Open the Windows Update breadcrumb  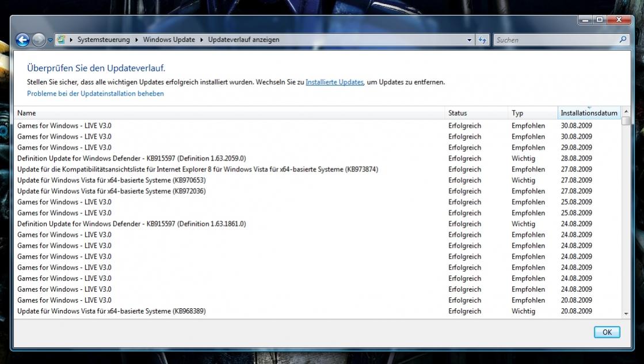[x=169, y=40]
